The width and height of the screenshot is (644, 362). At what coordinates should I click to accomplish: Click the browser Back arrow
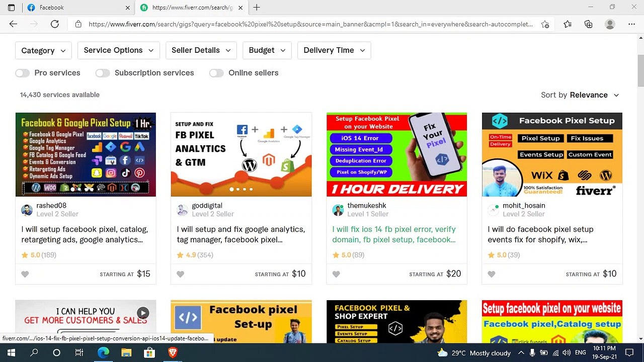click(13, 24)
